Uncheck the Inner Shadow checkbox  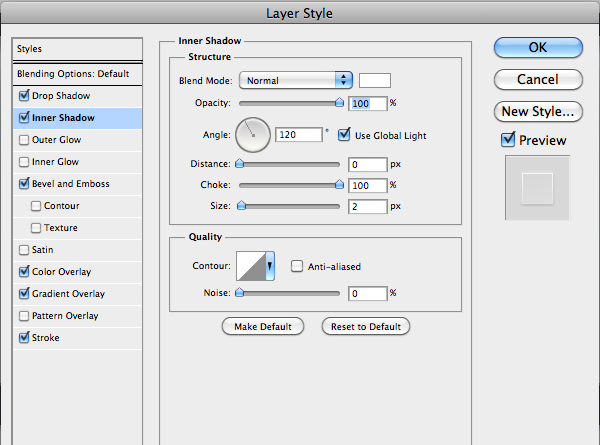click(24, 117)
